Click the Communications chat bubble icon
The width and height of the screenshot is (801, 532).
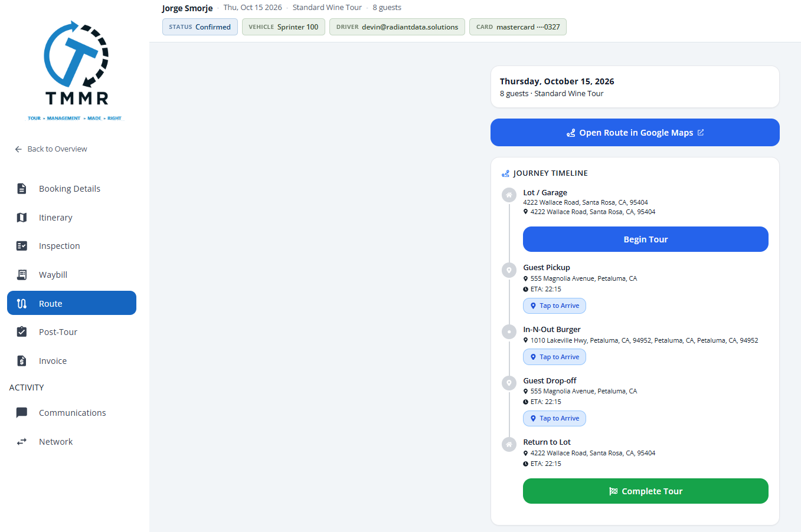point(22,413)
